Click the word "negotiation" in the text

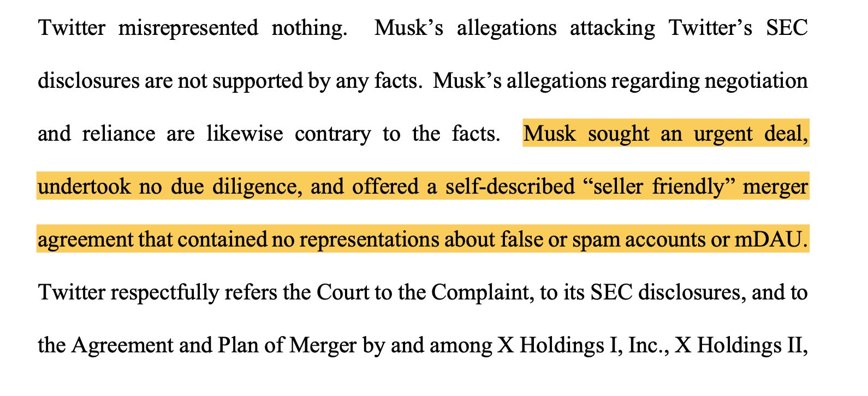[756, 81]
